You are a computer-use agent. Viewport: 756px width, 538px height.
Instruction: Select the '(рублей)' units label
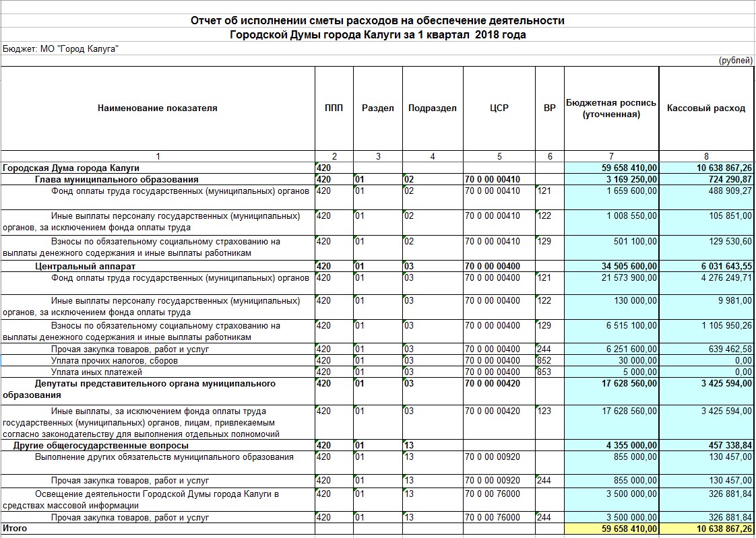(x=736, y=61)
